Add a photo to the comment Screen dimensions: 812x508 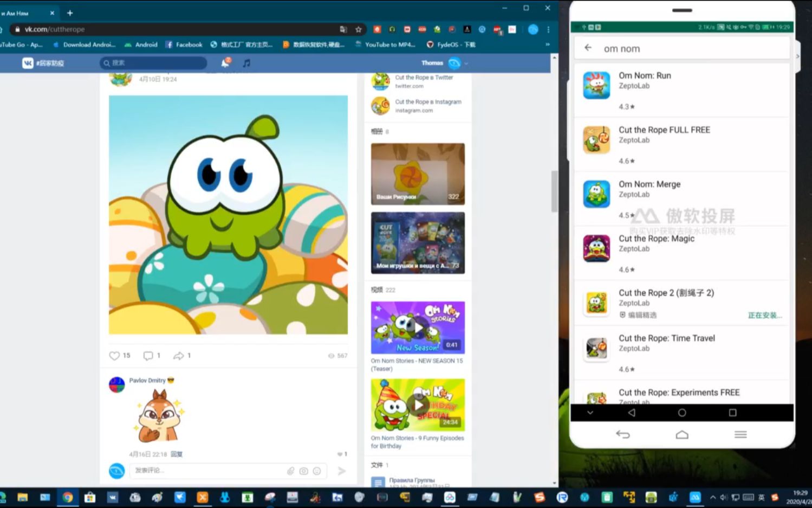(x=304, y=471)
